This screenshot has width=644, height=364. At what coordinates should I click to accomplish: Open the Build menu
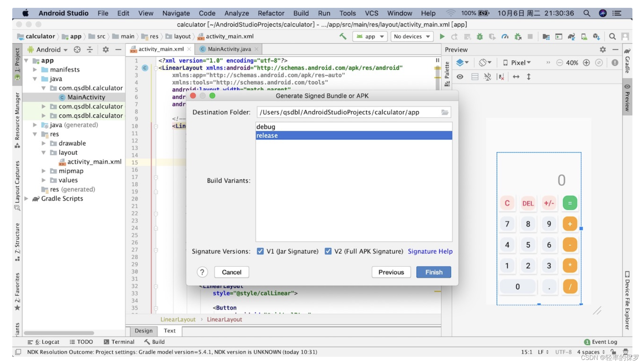tap(301, 13)
